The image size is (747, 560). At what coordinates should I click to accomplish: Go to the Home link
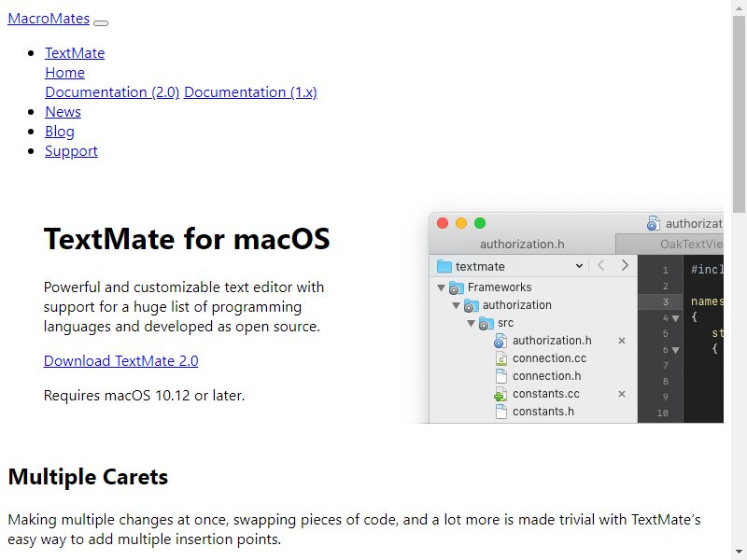(x=64, y=73)
